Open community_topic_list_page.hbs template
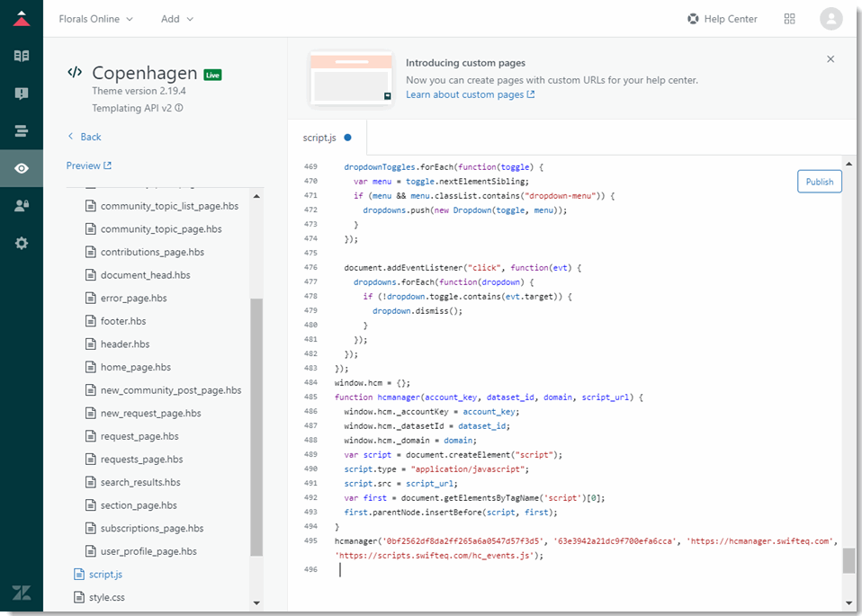The height and width of the screenshot is (616, 862). click(169, 206)
